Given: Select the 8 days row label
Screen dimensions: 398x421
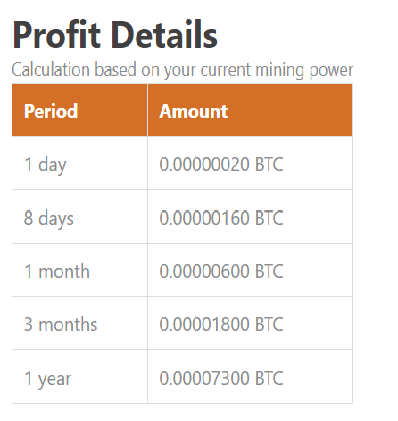Looking at the screenshot, I should pos(49,218).
